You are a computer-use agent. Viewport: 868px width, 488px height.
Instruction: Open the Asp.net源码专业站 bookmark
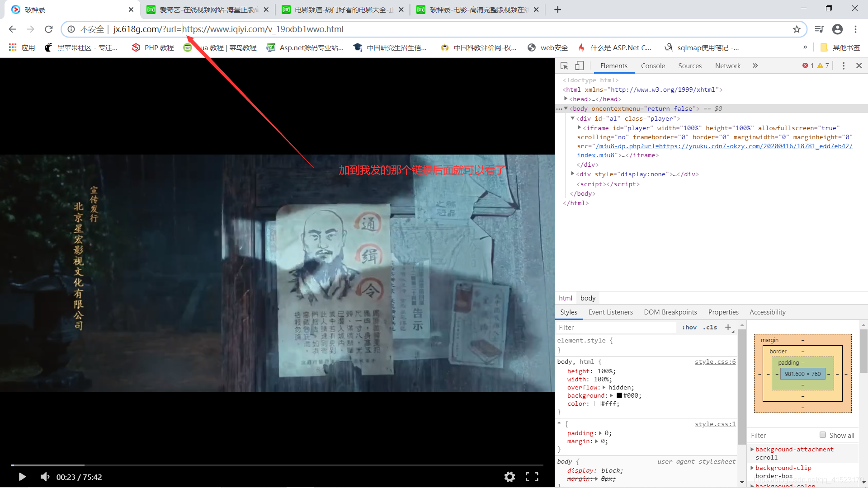305,47
